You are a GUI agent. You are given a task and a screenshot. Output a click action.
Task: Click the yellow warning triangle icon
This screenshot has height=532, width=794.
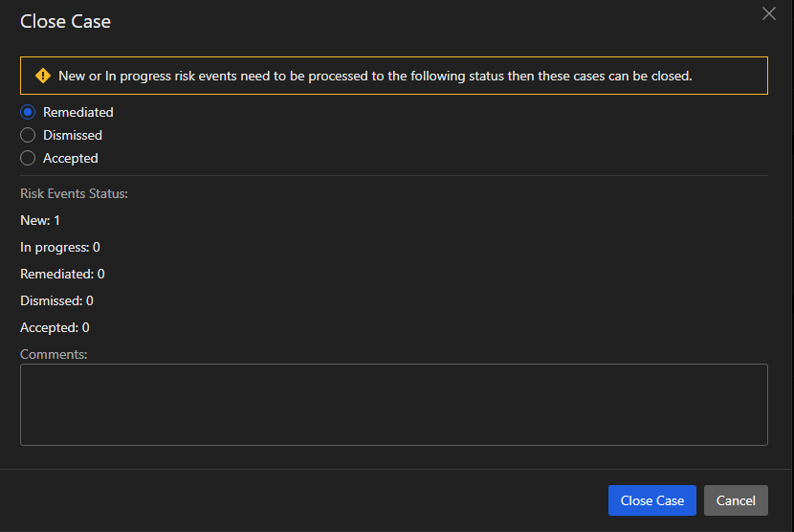(43, 76)
